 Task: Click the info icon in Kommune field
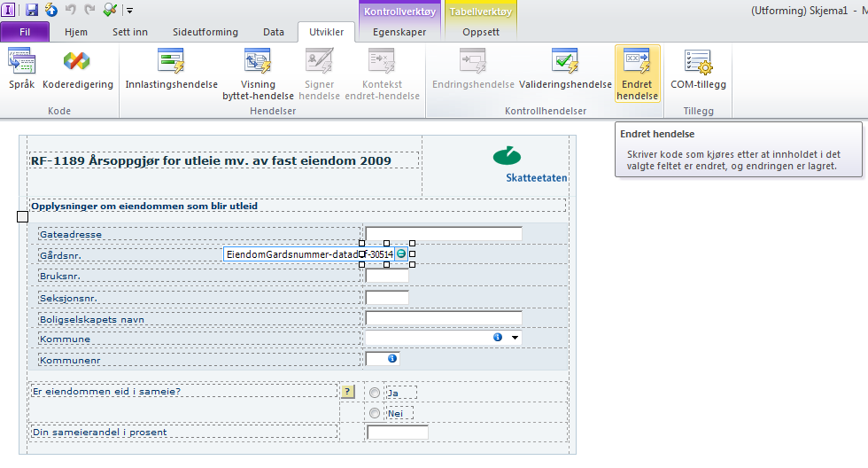[498, 338]
